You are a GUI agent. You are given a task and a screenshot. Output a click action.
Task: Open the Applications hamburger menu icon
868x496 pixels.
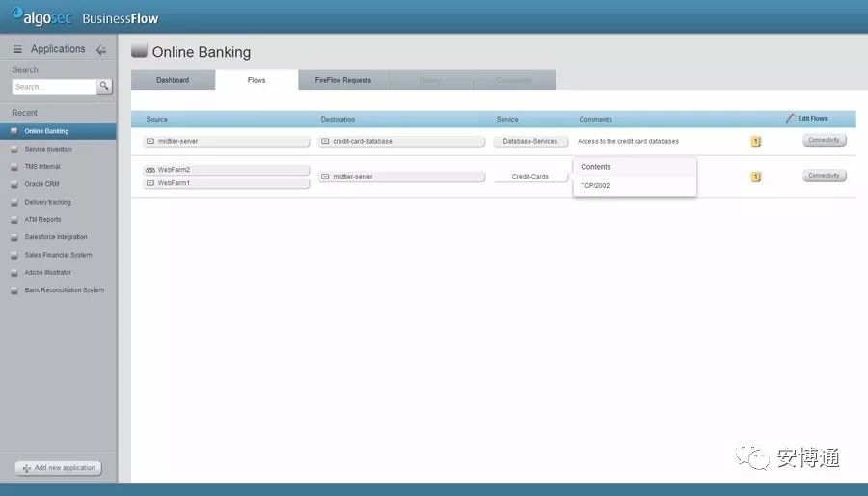click(17, 50)
